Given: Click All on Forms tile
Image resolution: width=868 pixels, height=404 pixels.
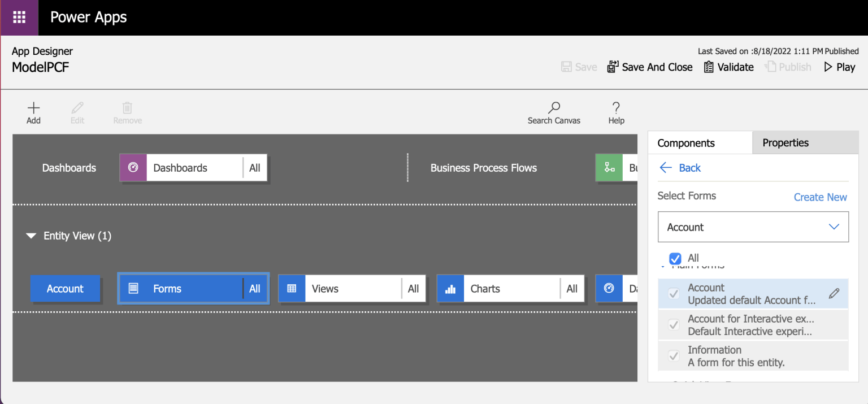Looking at the screenshot, I should point(255,289).
